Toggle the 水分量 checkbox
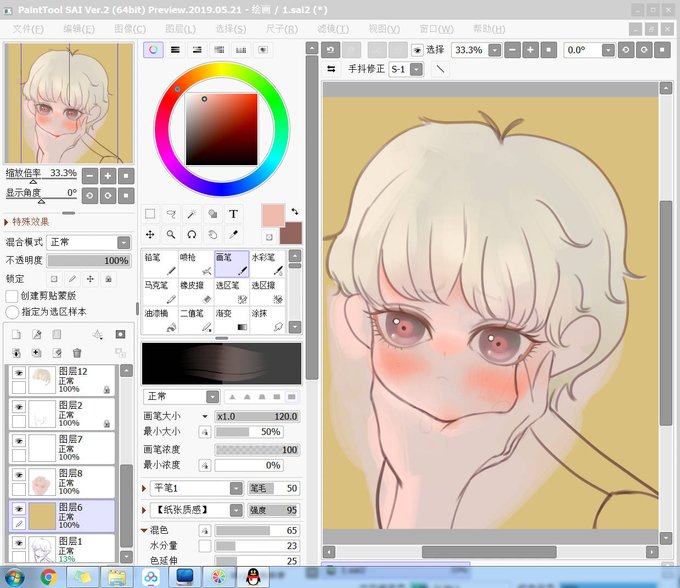Image resolution: width=680 pixels, height=588 pixels. pyautogui.click(x=205, y=546)
